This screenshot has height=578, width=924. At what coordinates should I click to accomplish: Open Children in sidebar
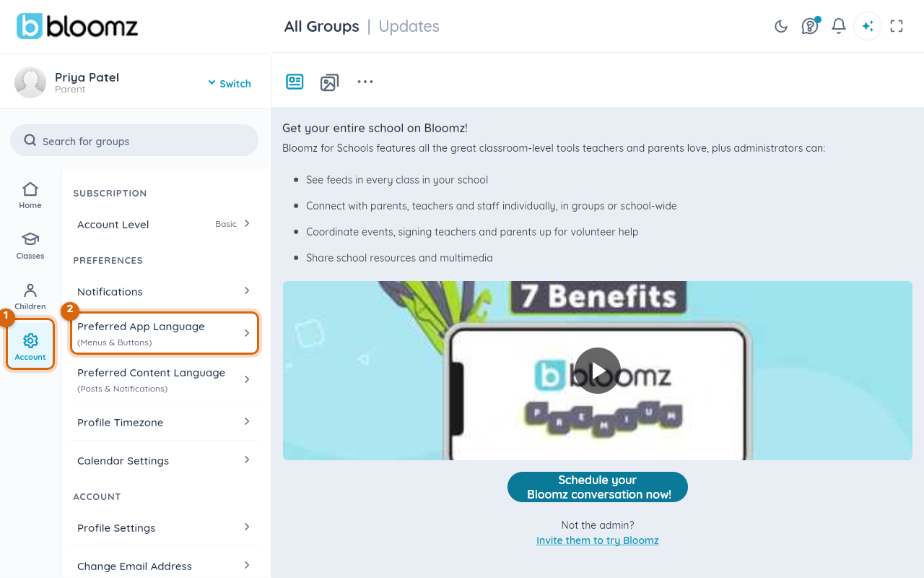(x=30, y=296)
